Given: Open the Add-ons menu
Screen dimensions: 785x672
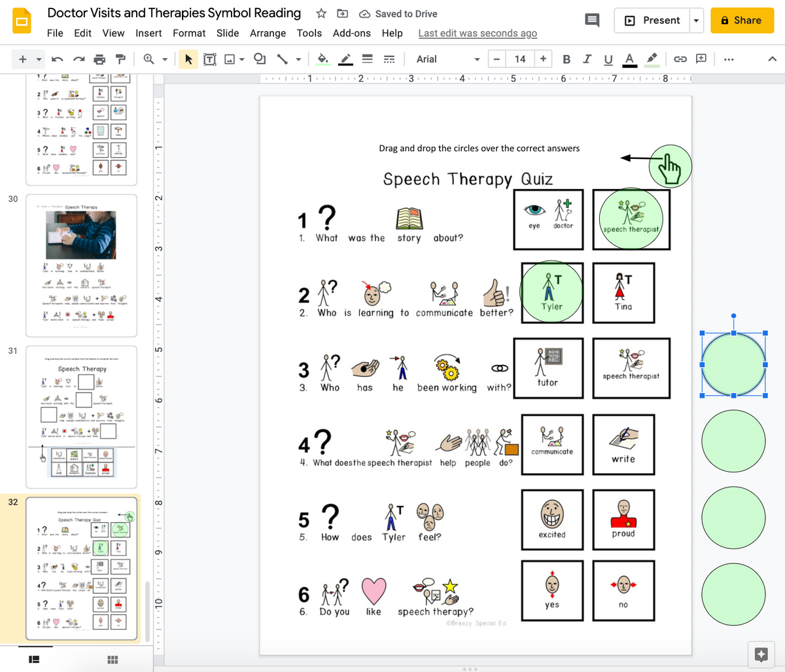Looking at the screenshot, I should (x=351, y=33).
